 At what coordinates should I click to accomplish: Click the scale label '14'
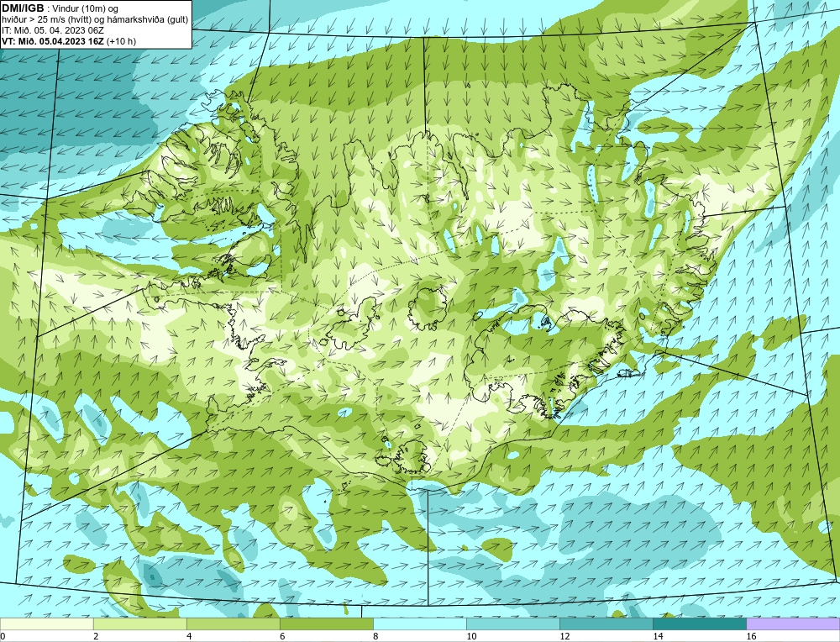coord(658,636)
